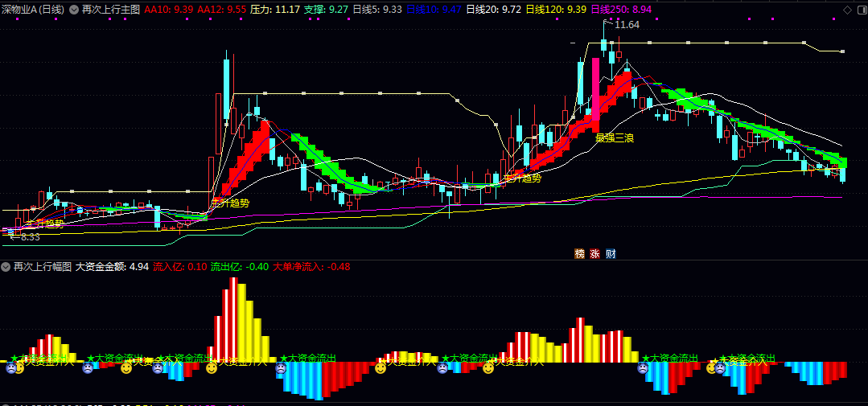The height and width of the screenshot is (406, 868).
Task: Click the 11.64 high price flag
Action: coord(626,24)
